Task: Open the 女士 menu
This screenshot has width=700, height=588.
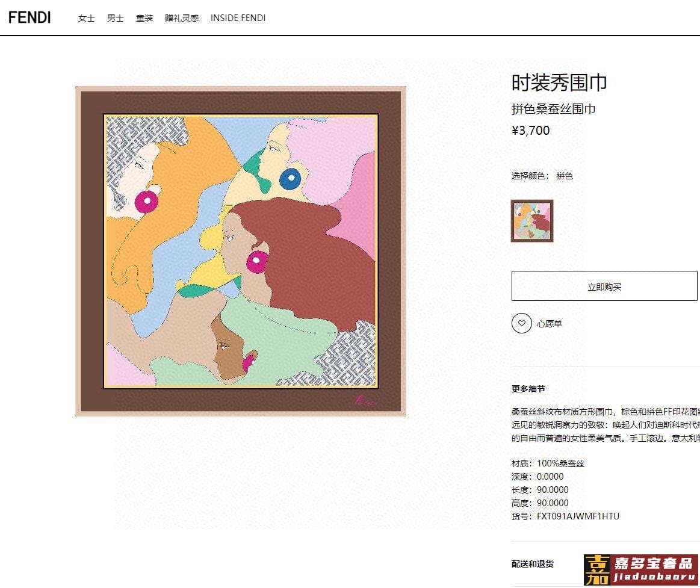Action: coord(86,18)
